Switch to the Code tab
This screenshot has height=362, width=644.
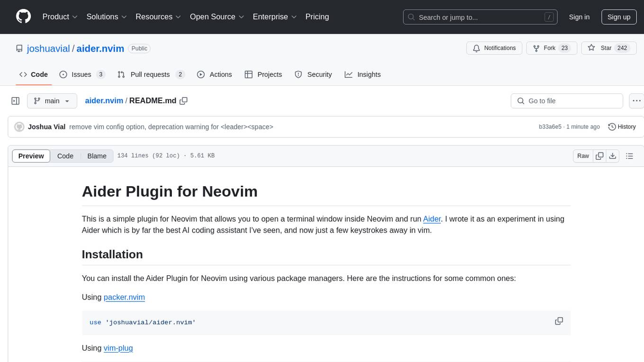34,74
